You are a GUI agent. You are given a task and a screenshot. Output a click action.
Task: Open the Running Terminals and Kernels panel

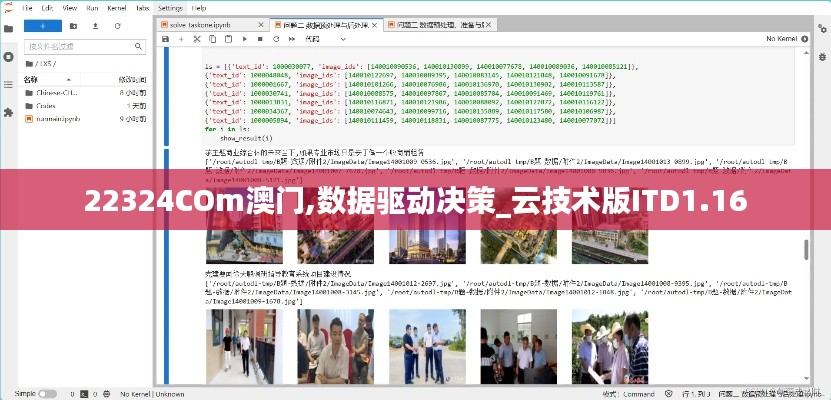tap(8, 57)
